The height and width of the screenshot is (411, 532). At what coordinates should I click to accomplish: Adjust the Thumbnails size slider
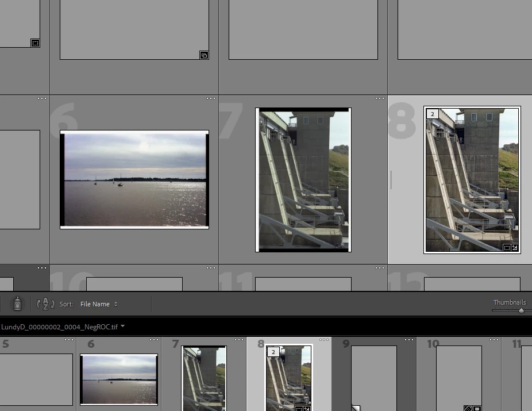[x=521, y=310]
